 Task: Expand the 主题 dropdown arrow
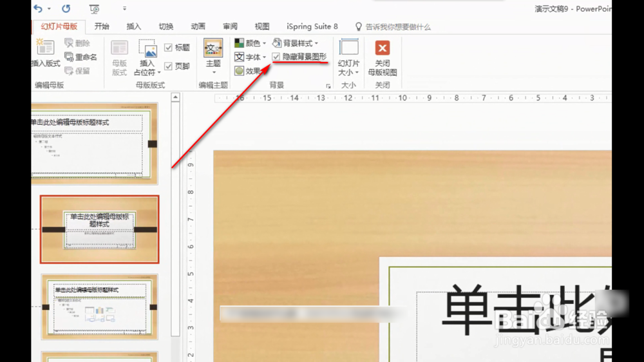214,73
